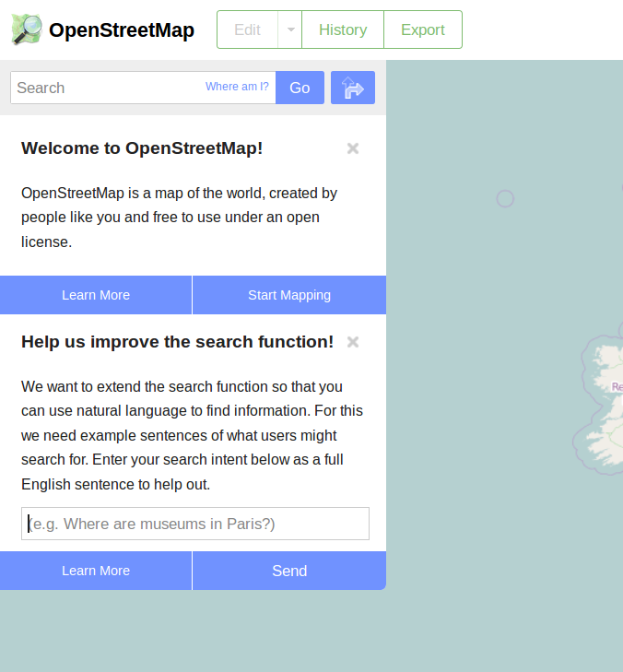Expand the Edit dropdown arrow

pyautogui.click(x=290, y=29)
